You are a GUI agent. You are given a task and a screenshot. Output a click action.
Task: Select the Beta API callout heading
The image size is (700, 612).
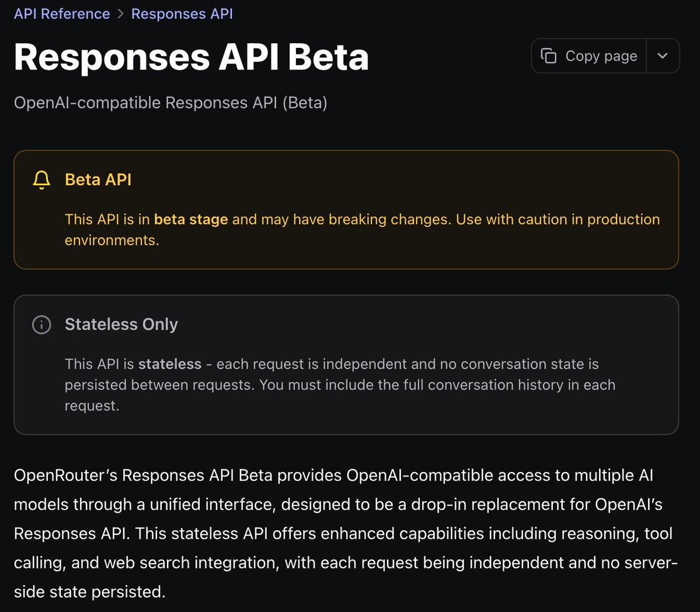click(98, 180)
